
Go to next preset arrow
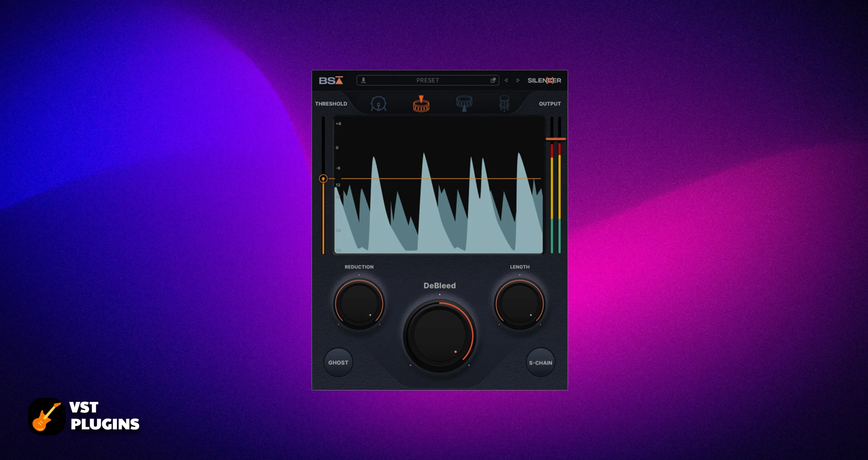(518, 80)
